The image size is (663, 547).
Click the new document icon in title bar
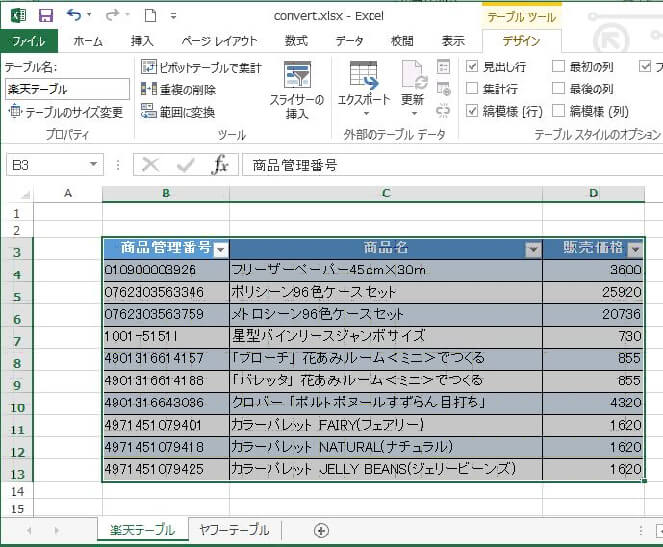[149, 15]
